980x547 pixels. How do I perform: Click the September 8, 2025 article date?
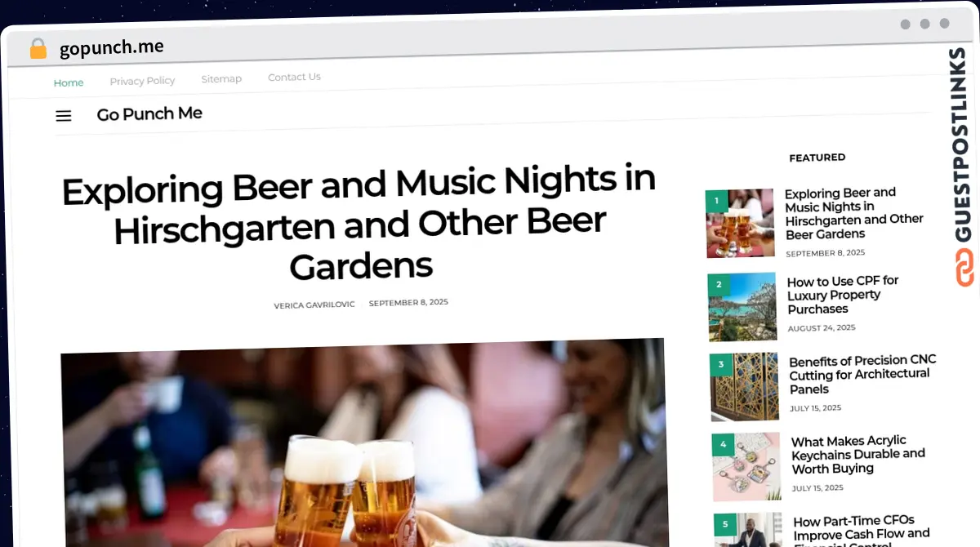[408, 303]
